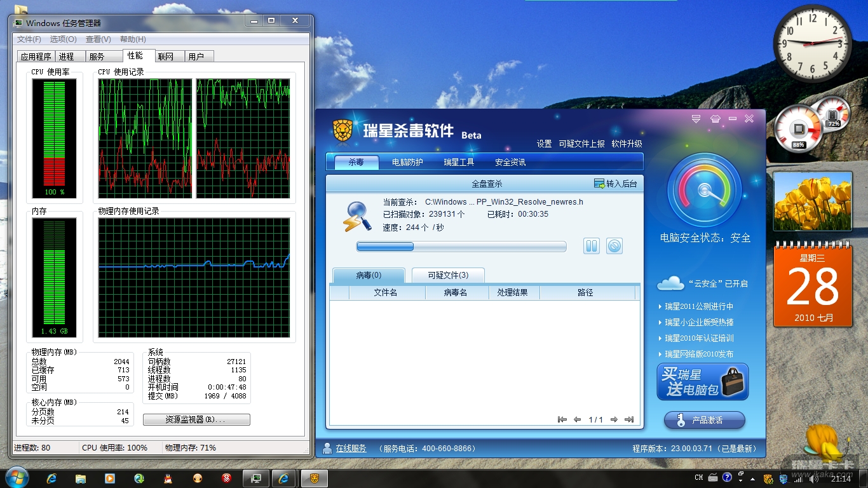Sort results by 病毒名 column
The height and width of the screenshot is (488, 868).
click(457, 292)
